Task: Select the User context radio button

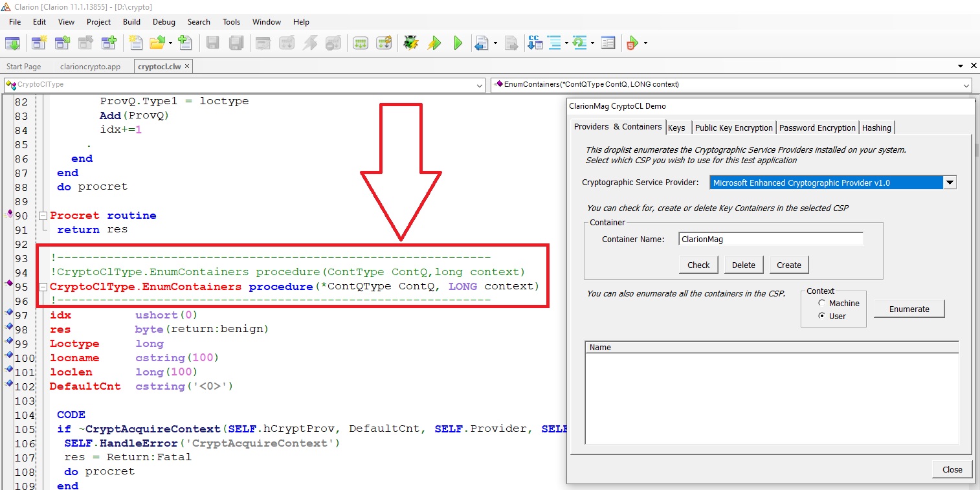Action: (x=822, y=316)
